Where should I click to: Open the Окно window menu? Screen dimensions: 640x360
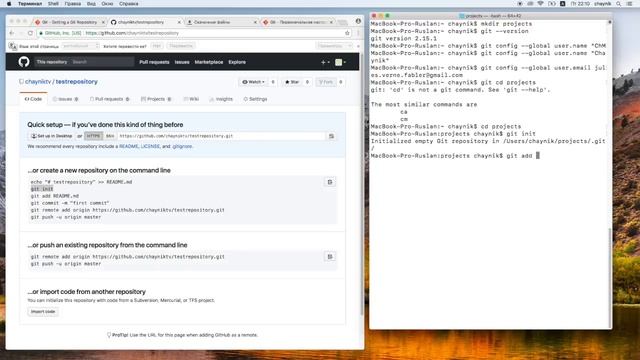tap(107, 4)
